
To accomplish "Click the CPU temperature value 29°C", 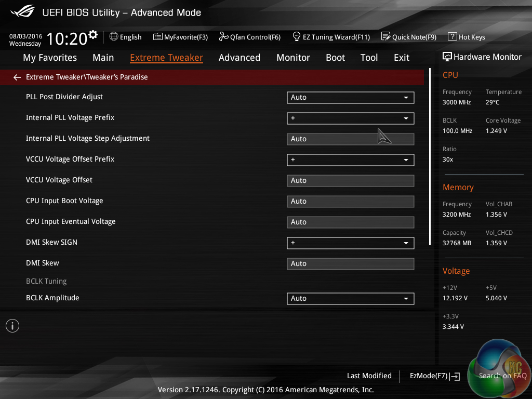I will [x=493, y=102].
